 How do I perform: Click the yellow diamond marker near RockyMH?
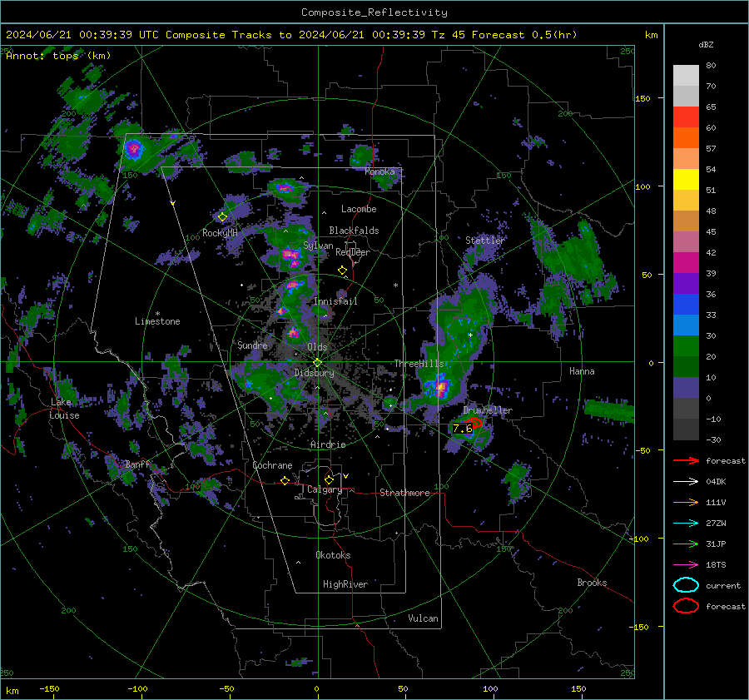(x=222, y=217)
